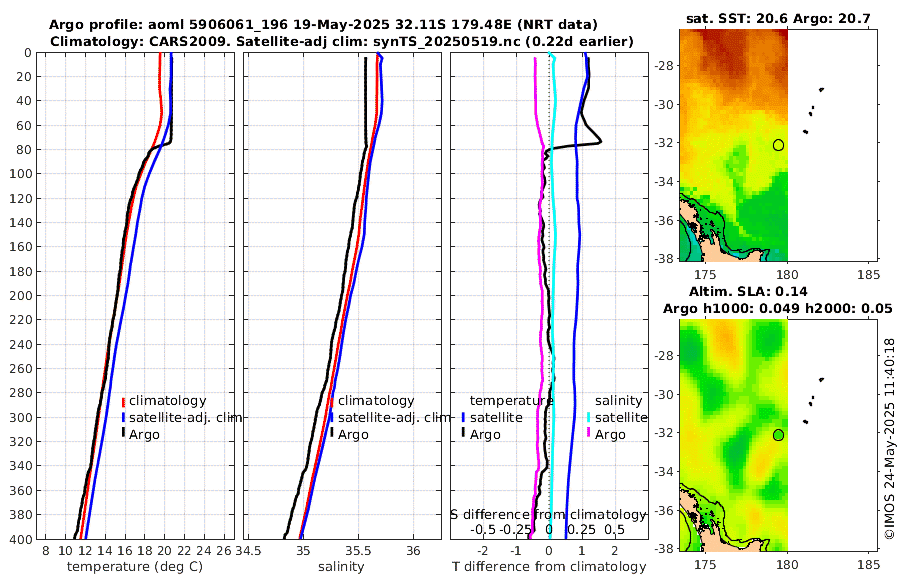This screenshot has height=580, width=900.
Task: Click 'climatology' legend text in salinity panel
Action: point(375,401)
